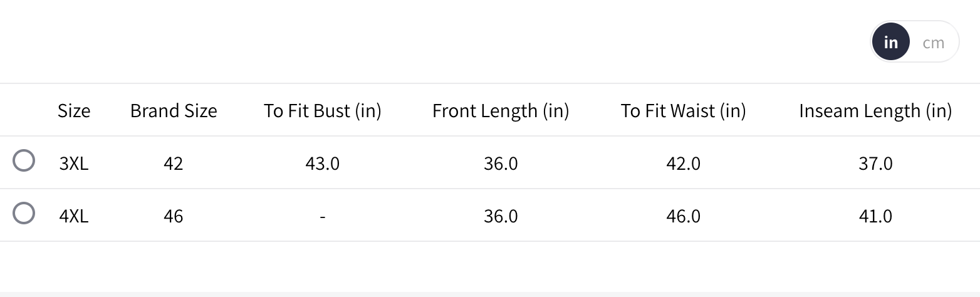This screenshot has width=980, height=297.
Task: Click the 3XL size label
Action: pyautogui.click(x=74, y=164)
